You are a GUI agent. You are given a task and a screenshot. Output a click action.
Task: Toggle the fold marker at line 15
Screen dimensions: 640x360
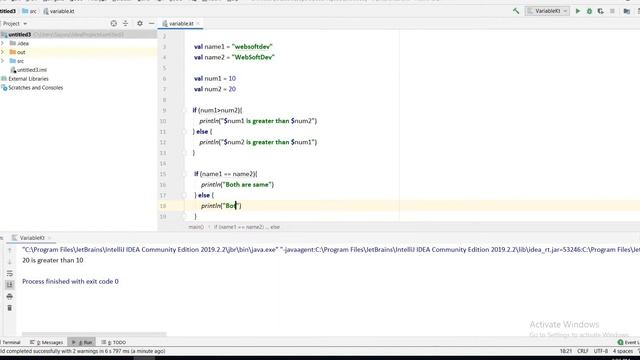tap(184, 174)
